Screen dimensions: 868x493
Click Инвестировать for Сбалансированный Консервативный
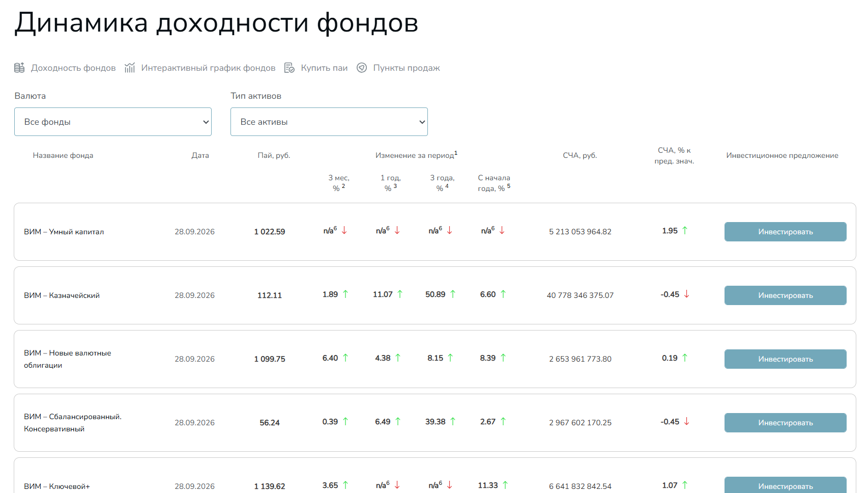tap(785, 423)
